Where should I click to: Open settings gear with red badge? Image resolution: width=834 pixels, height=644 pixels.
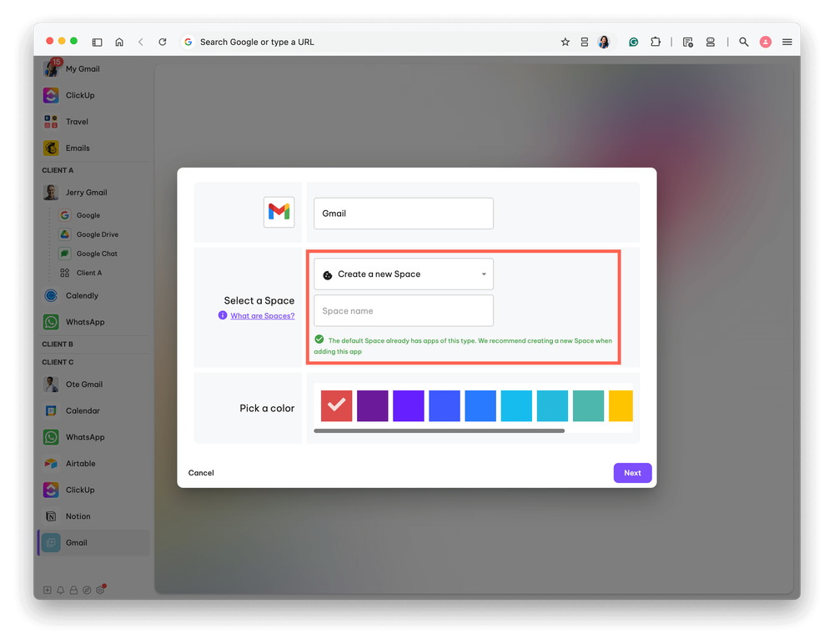tap(100, 590)
